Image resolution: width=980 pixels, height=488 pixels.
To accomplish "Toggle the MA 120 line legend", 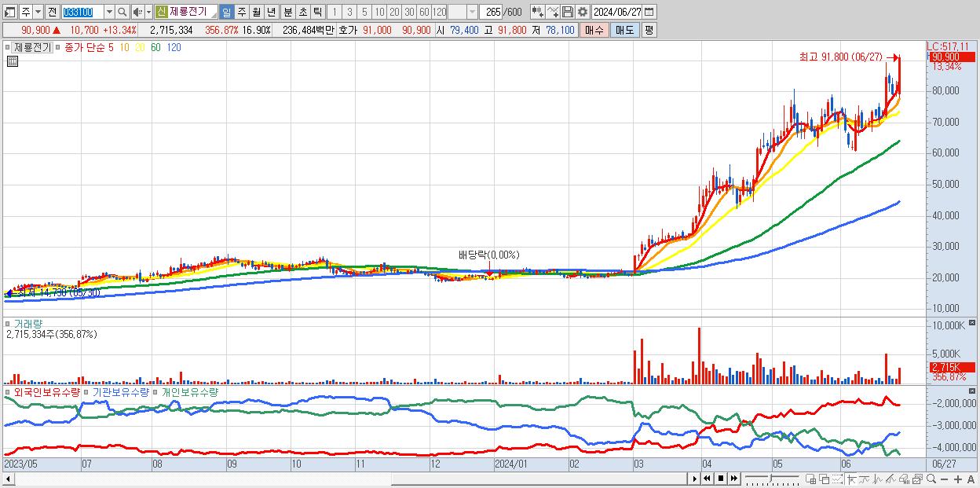I will pos(174,47).
